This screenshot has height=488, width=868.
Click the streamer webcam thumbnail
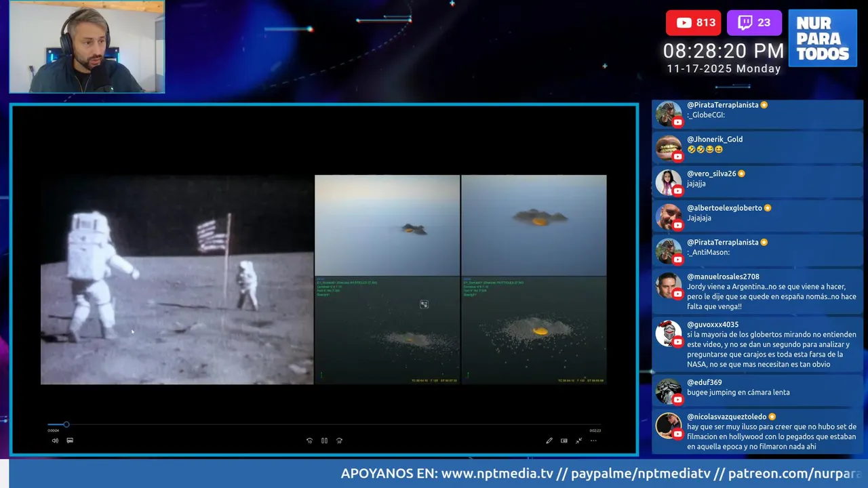87,47
